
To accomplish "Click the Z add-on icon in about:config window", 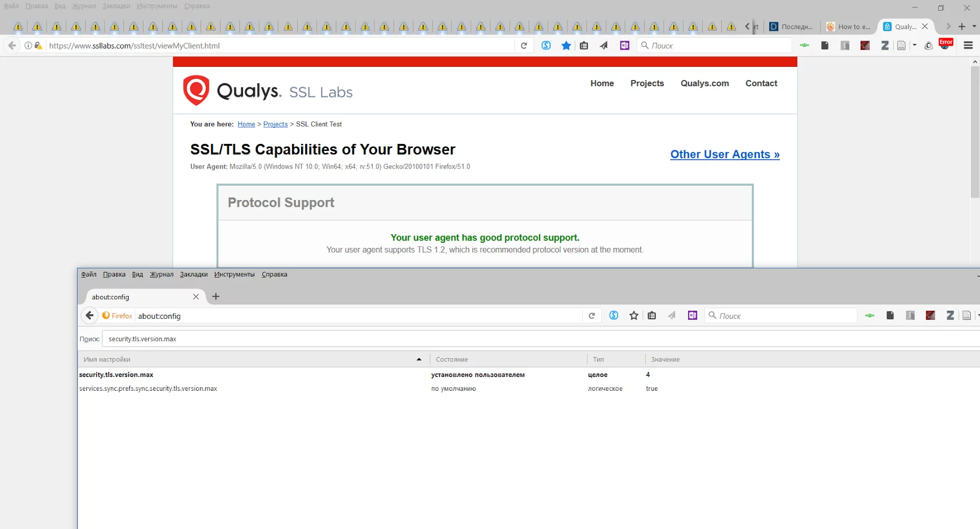I will click(950, 315).
